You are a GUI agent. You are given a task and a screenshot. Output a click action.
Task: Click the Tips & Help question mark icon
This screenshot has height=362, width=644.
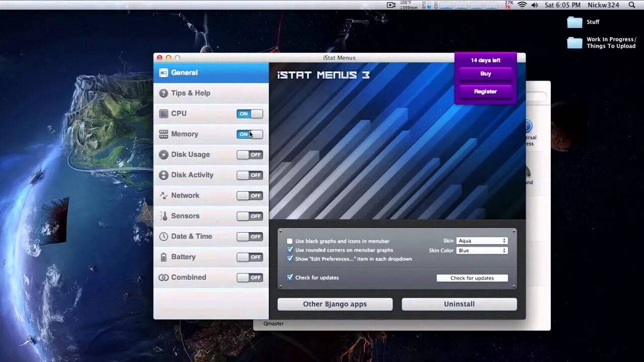(163, 93)
